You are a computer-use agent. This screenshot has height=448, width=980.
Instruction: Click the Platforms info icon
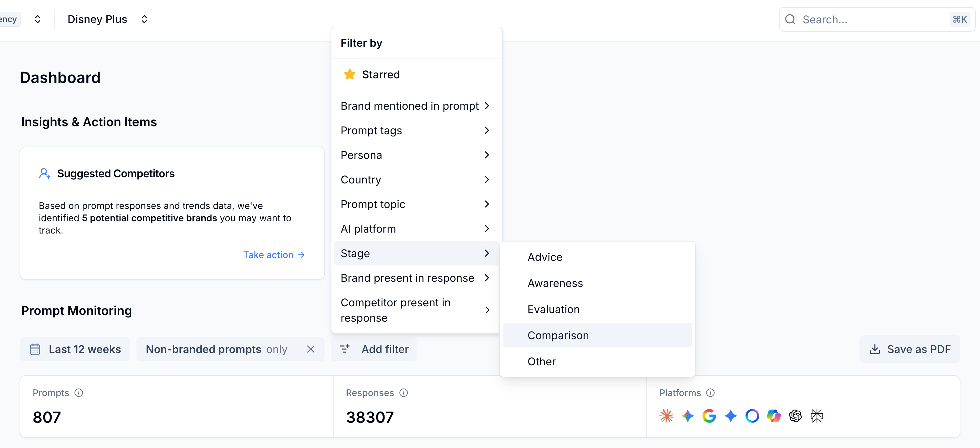point(710,393)
